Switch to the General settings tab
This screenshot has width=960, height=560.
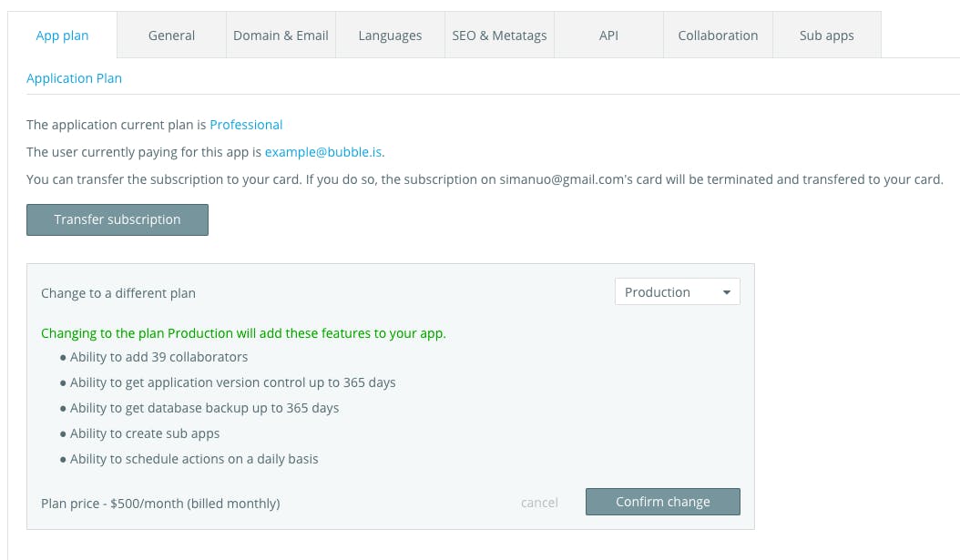171,35
